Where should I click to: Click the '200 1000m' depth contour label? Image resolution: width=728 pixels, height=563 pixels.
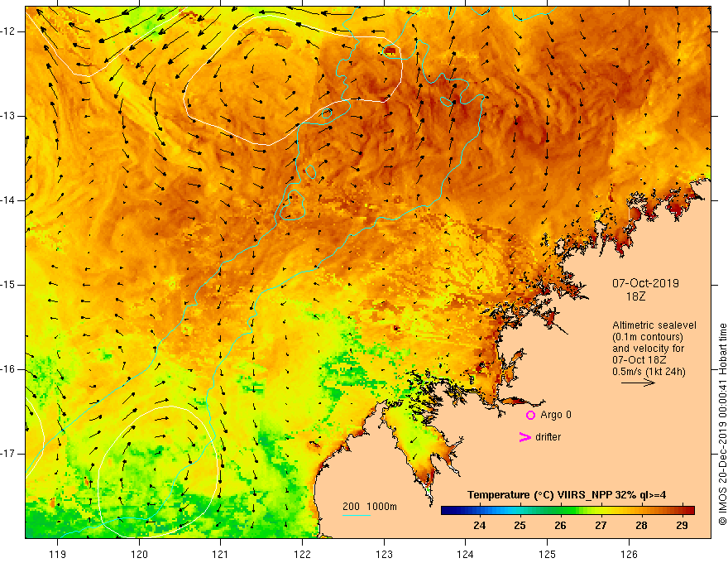[370, 507]
